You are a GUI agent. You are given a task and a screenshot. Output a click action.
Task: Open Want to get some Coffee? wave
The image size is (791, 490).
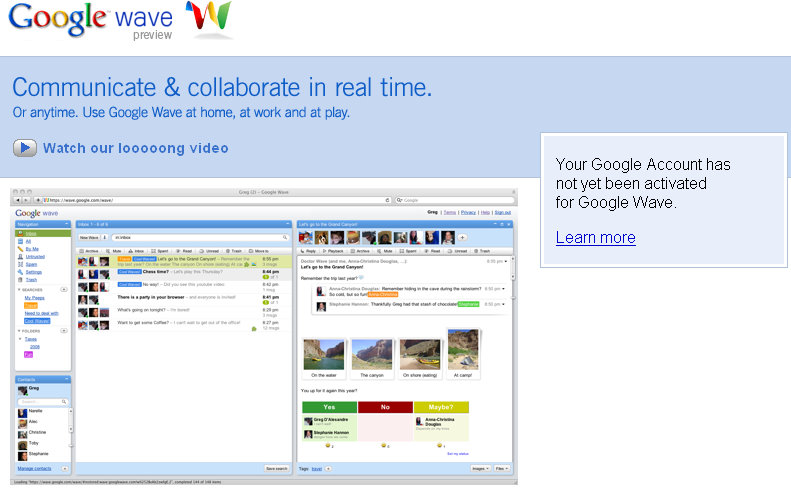(184, 325)
